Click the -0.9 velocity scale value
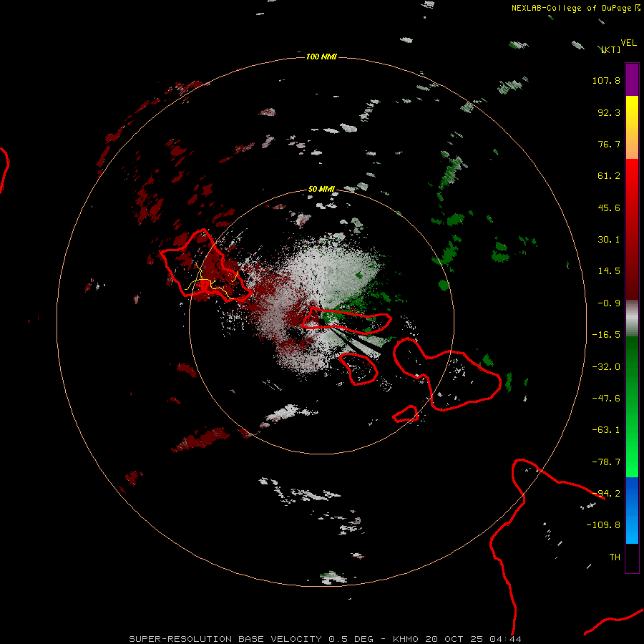The height and width of the screenshot is (644, 644). coord(609,303)
